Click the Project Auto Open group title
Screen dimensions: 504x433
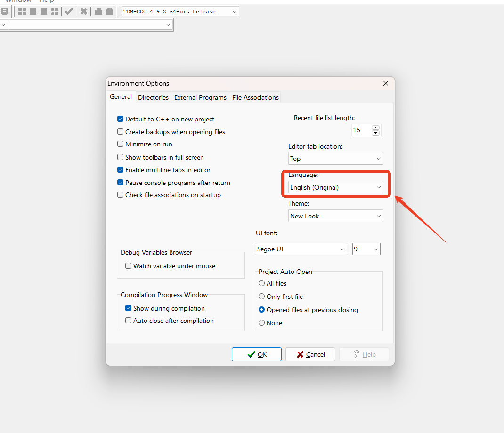[285, 272]
